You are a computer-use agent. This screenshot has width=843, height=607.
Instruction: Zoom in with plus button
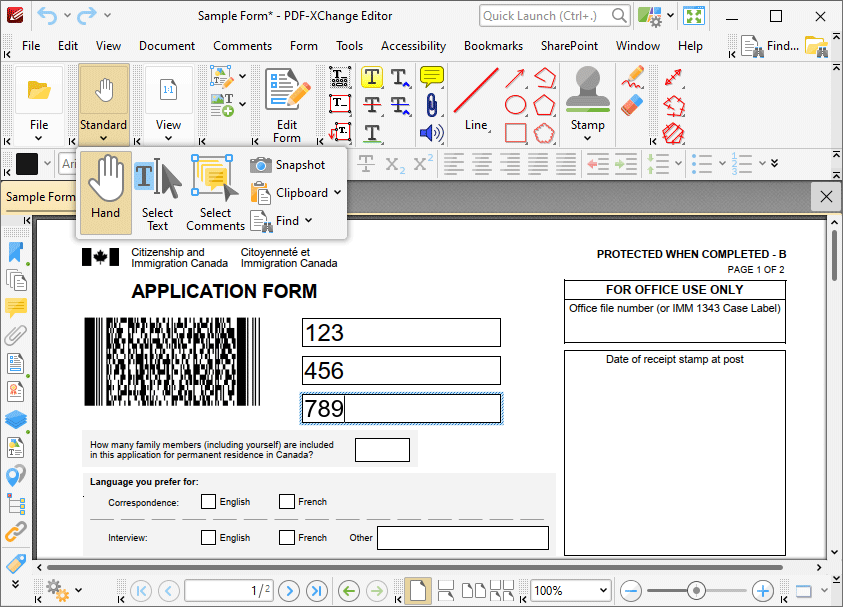click(762, 591)
